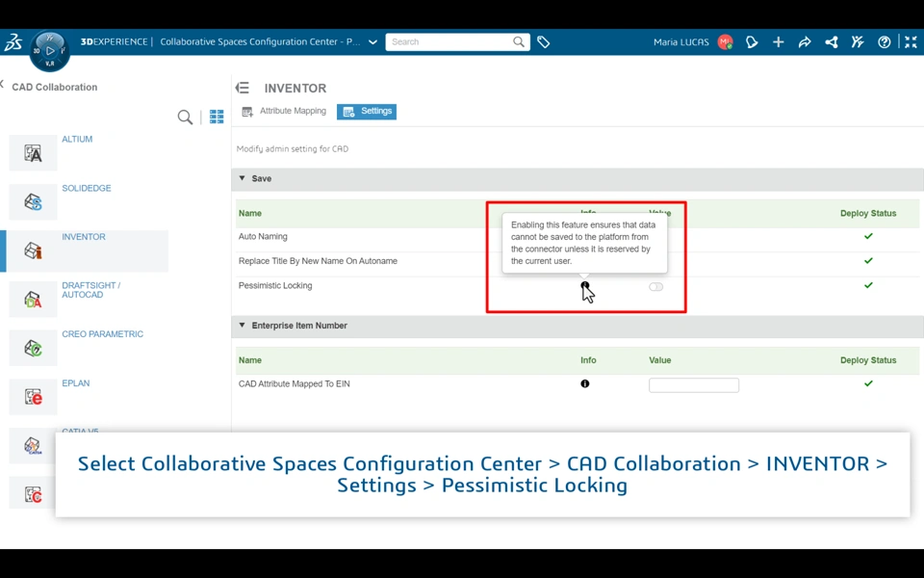Click the 'CAD Collaboration' panel title
This screenshot has width=924, height=578.
pyautogui.click(x=55, y=88)
